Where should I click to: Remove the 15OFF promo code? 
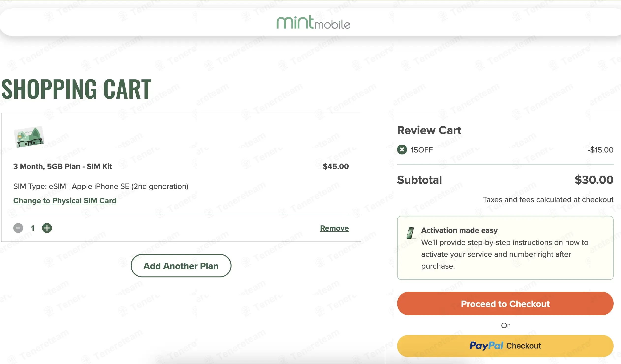click(x=402, y=150)
